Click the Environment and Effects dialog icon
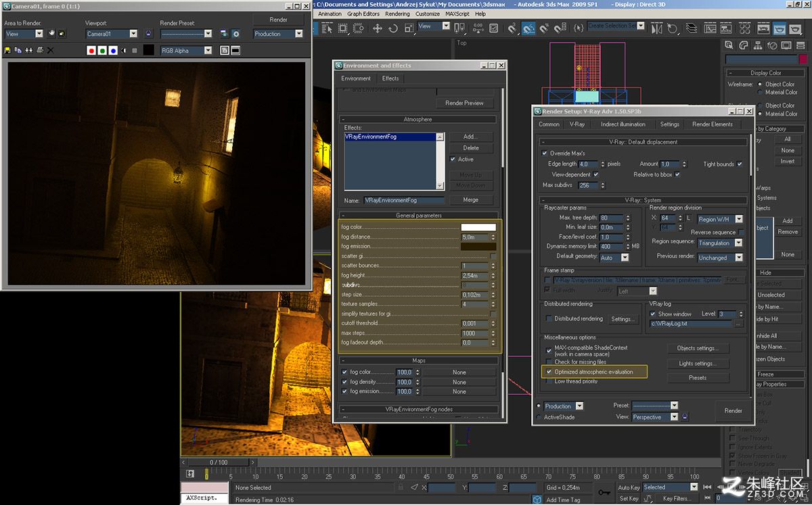This screenshot has height=505, width=812. click(x=236, y=33)
